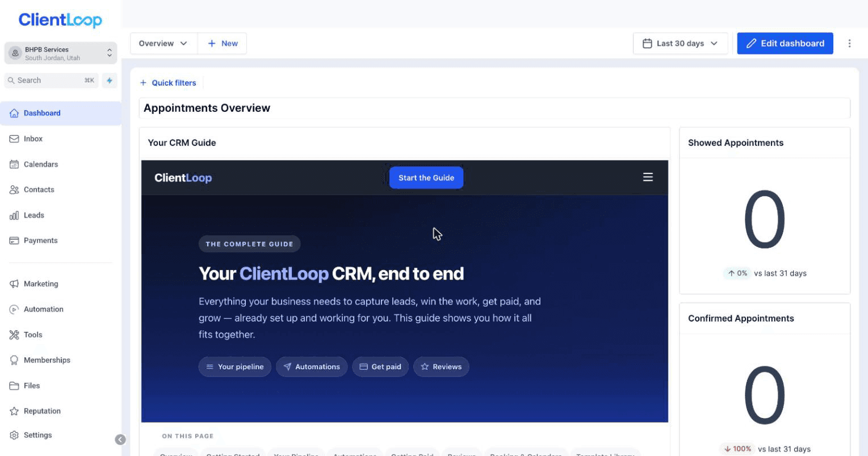The image size is (868, 456).
Task: Open the Contacts people icon
Action: (x=14, y=190)
